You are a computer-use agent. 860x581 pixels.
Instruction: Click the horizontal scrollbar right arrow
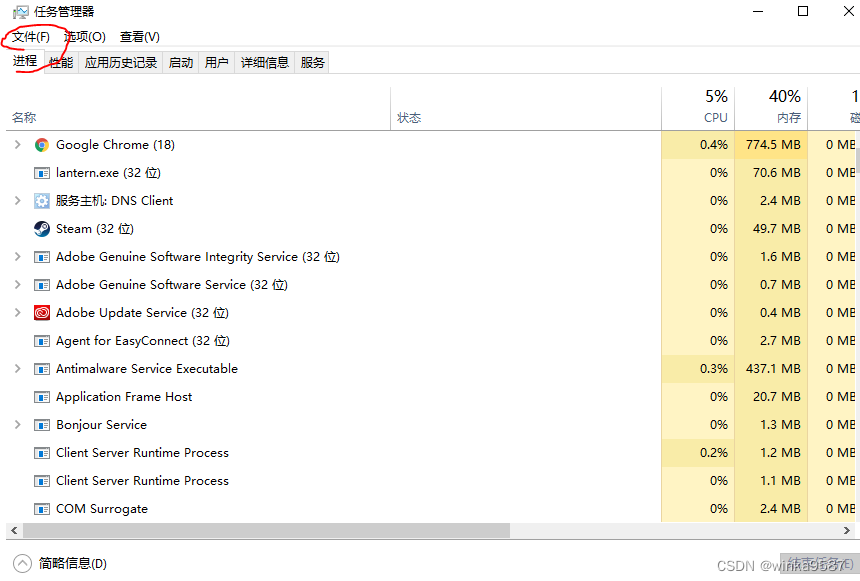[x=847, y=531]
